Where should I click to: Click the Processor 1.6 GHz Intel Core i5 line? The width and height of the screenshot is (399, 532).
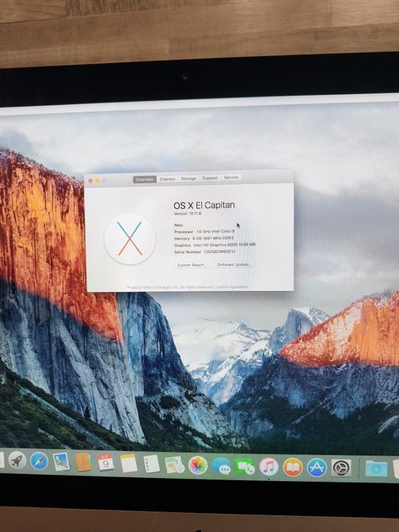pos(204,231)
